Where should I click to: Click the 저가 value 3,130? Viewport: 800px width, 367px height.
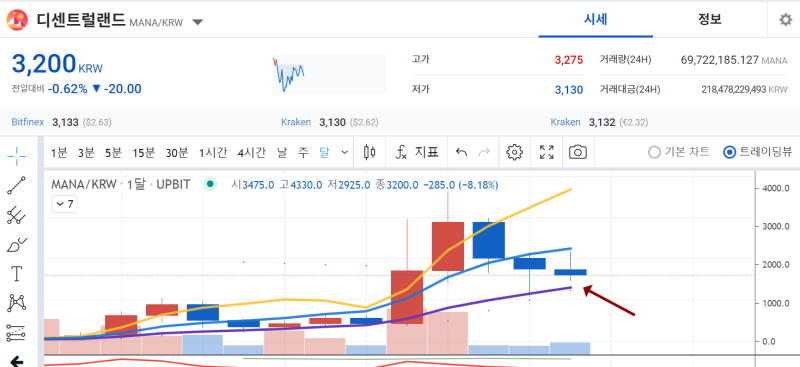coord(569,90)
